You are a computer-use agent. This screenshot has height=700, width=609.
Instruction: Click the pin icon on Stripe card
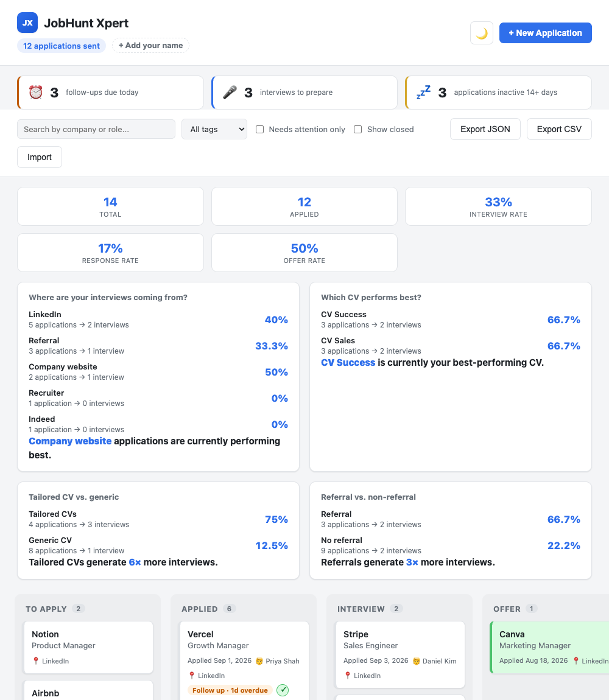(x=348, y=676)
